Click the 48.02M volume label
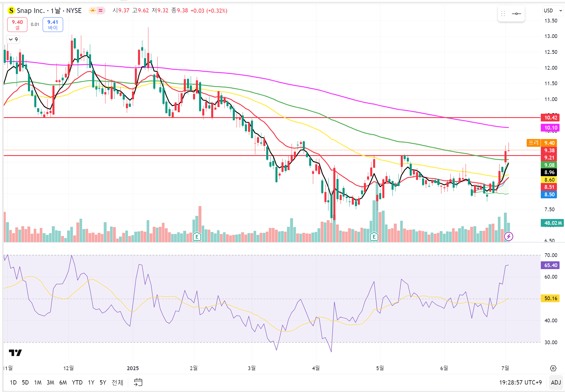The width and height of the screenshot is (565, 392). pos(552,223)
